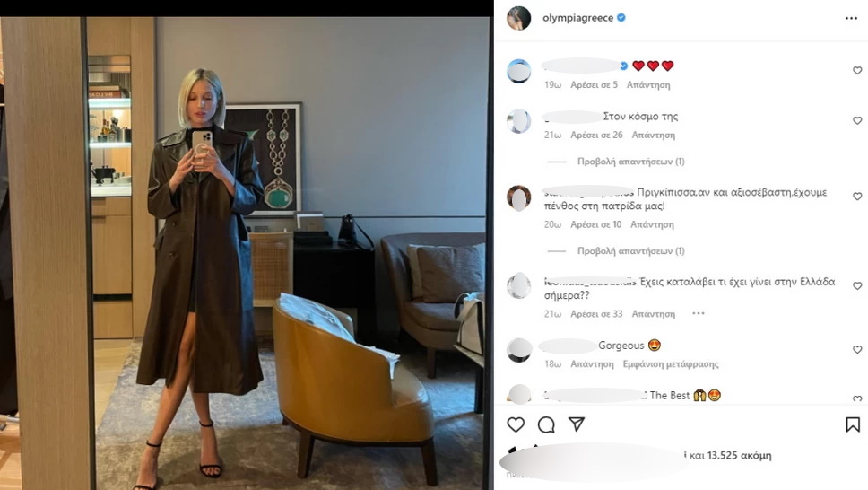Expand replies under the Πριγκίπισσα comment
868x490 pixels.
(630, 250)
